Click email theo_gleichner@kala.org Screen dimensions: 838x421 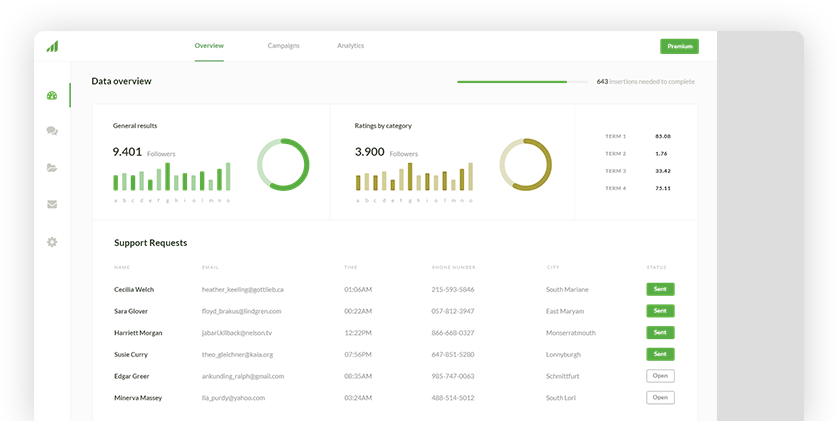237,355
